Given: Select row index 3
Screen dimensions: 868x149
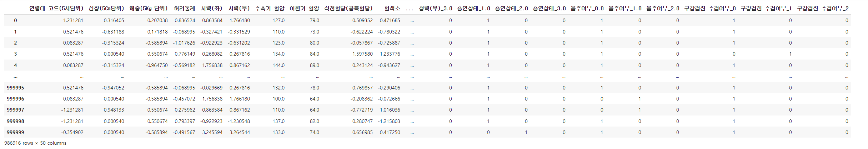Looking at the screenshot, I should click(x=15, y=54).
